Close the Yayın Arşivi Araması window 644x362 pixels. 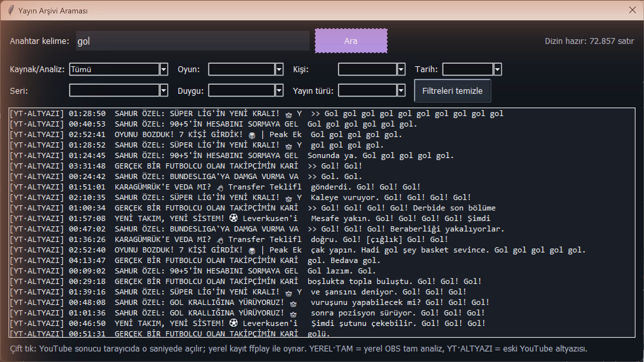pos(633,10)
